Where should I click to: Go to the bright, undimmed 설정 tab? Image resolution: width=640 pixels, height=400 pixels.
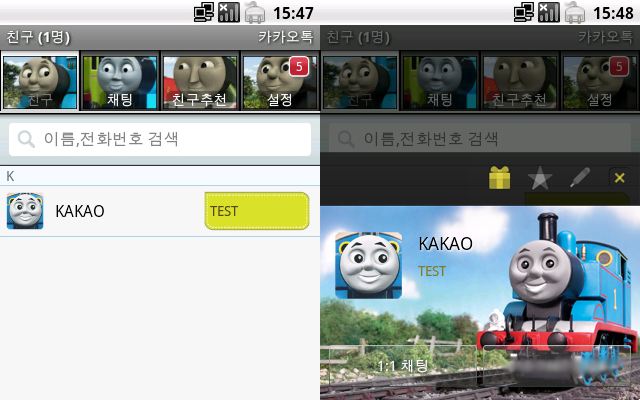click(x=280, y=82)
